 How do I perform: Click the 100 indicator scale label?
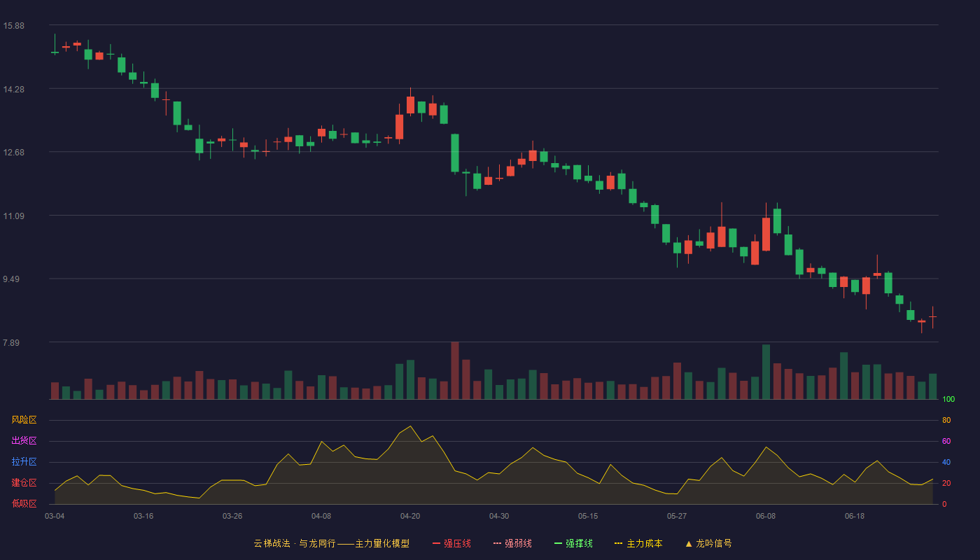pyautogui.click(x=948, y=400)
